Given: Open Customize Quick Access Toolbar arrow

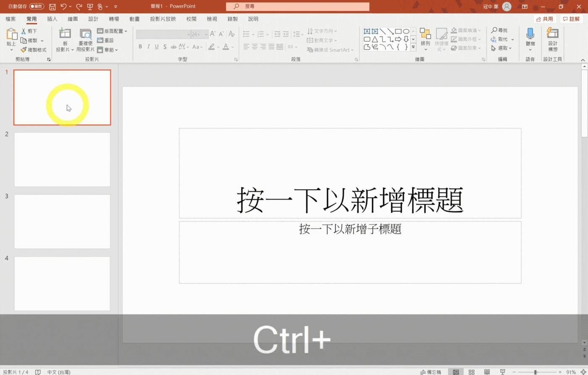Looking at the screenshot, I should tap(115, 7).
